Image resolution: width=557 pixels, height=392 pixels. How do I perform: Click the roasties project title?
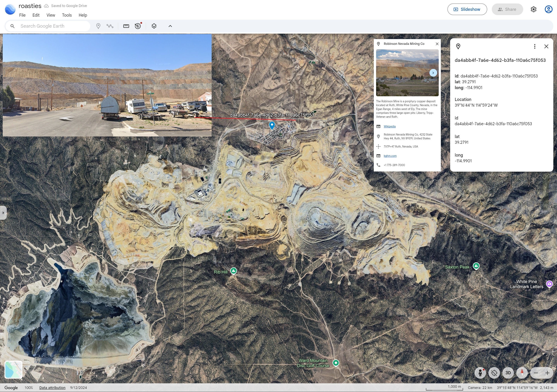[30, 6]
